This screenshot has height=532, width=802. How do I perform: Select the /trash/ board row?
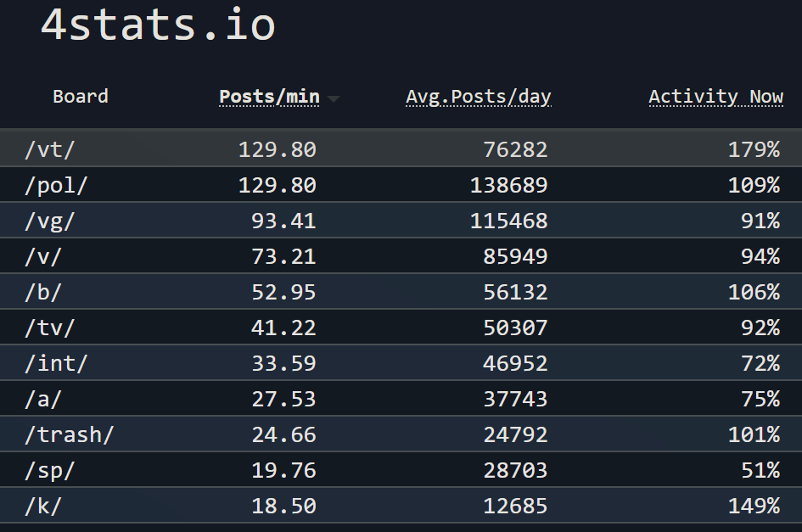tap(401, 434)
